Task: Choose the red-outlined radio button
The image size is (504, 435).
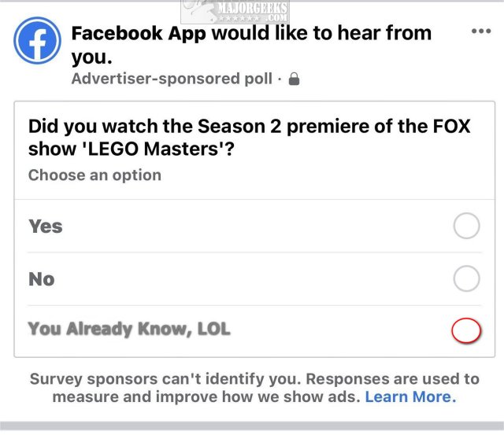Action: [x=466, y=330]
